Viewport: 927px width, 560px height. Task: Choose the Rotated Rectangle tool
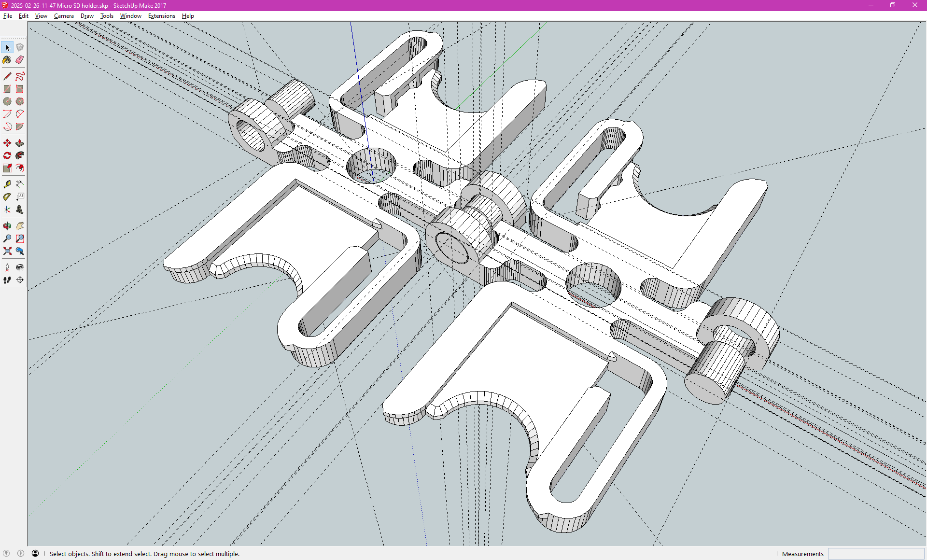(20, 89)
